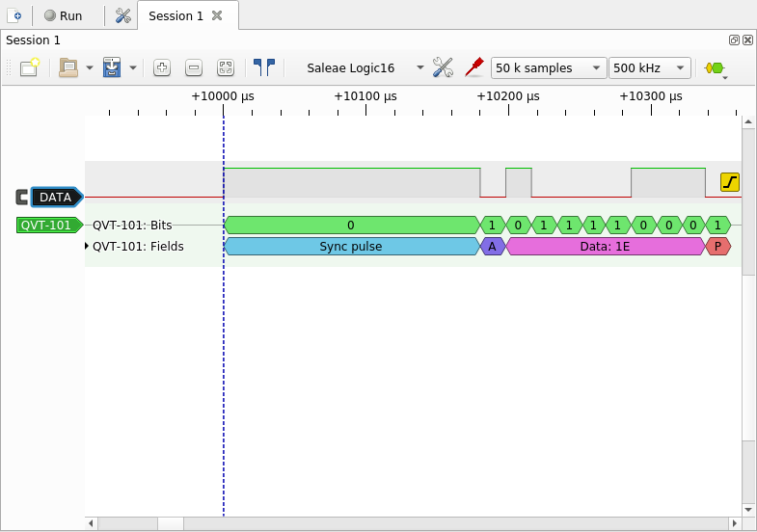Open device configuration wrench icon
Image resolution: width=757 pixels, height=532 pixels.
pos(443,67)
